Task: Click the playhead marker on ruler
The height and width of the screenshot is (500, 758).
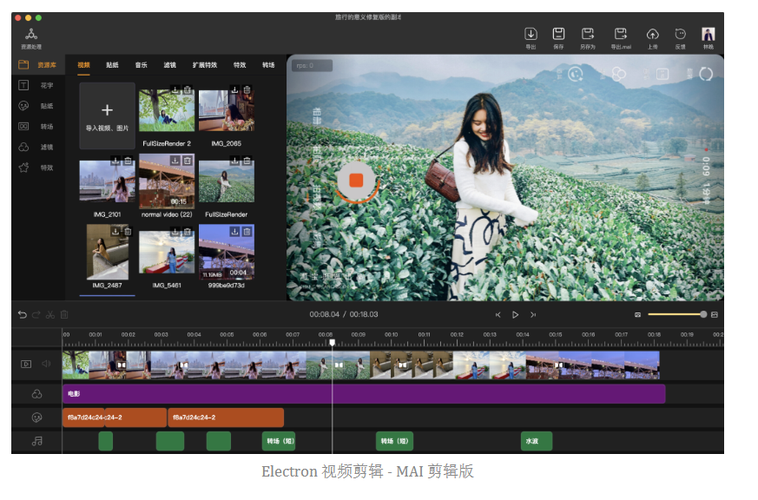Action: point(332,342)
